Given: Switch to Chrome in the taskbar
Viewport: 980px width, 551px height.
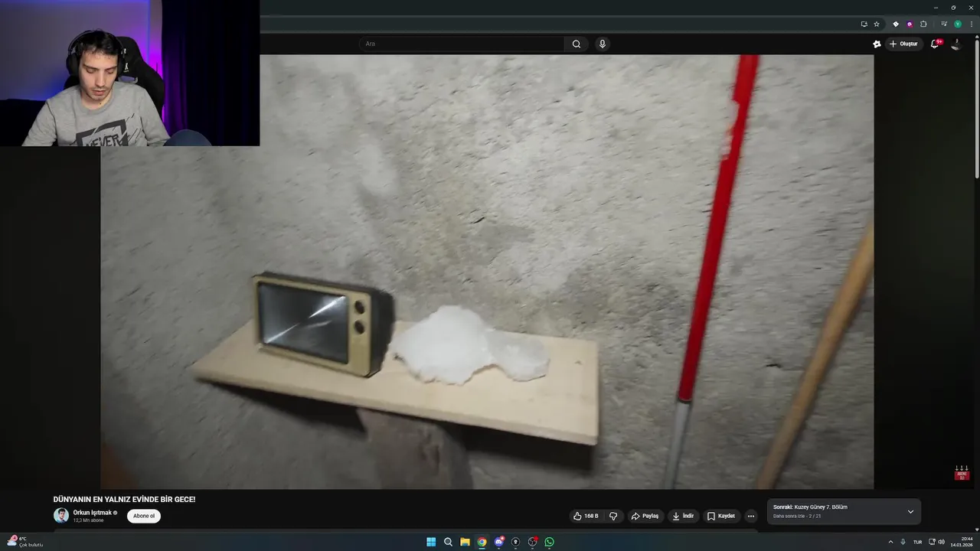Looking at the screenshot, I should pyautogui.click(x=482, y=542).
